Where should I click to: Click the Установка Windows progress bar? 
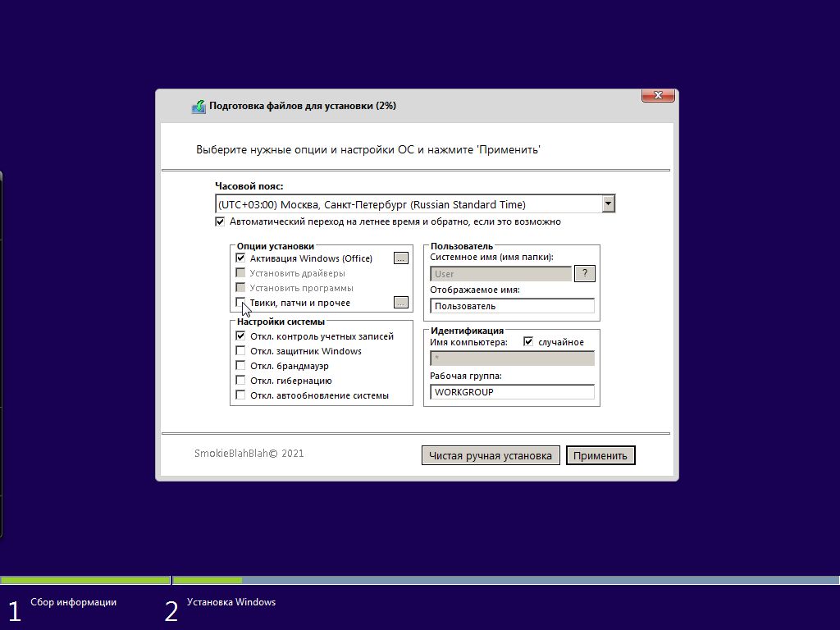pyautogui.click(x=506, y=580)
